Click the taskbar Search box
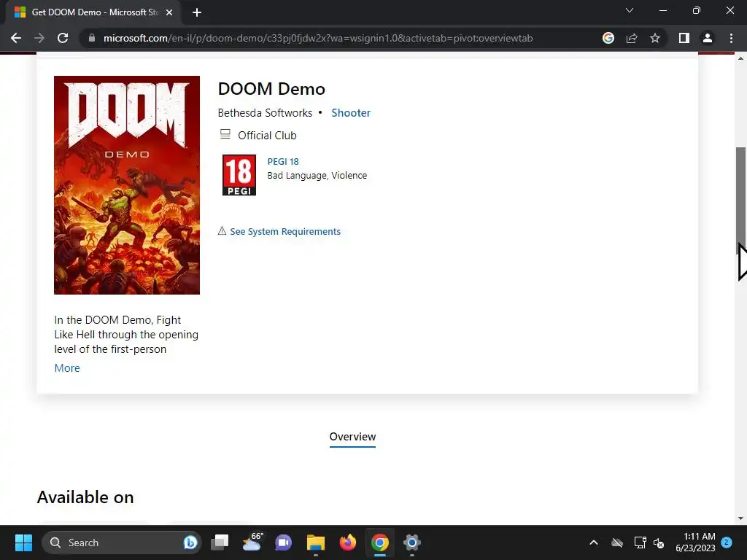This screenshot has height=560, width=747. point(122,542)
